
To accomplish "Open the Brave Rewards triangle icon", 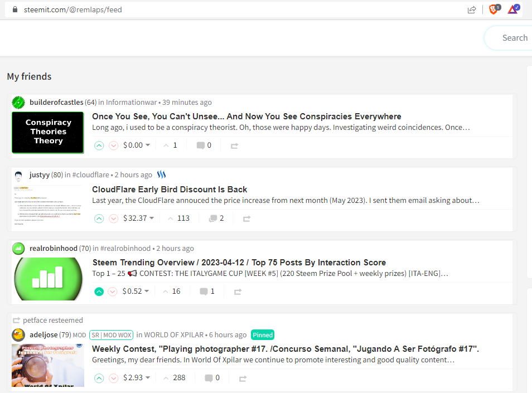I will [x=514, y=9].
